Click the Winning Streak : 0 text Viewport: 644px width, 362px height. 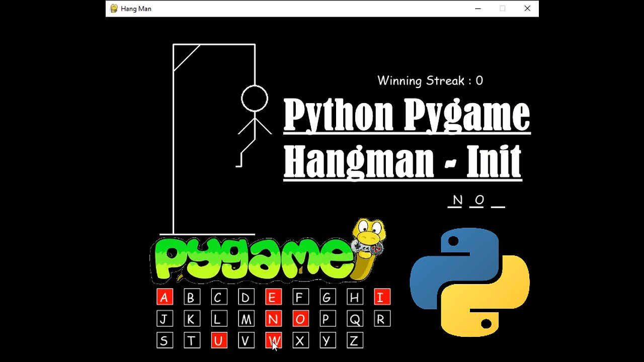(430, 80)
